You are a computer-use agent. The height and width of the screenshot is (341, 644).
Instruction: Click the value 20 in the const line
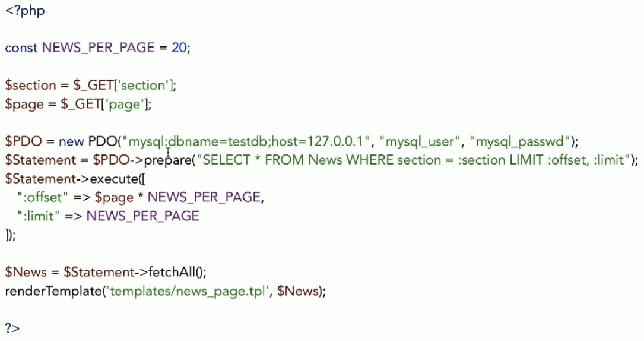[x=179, y=48]
